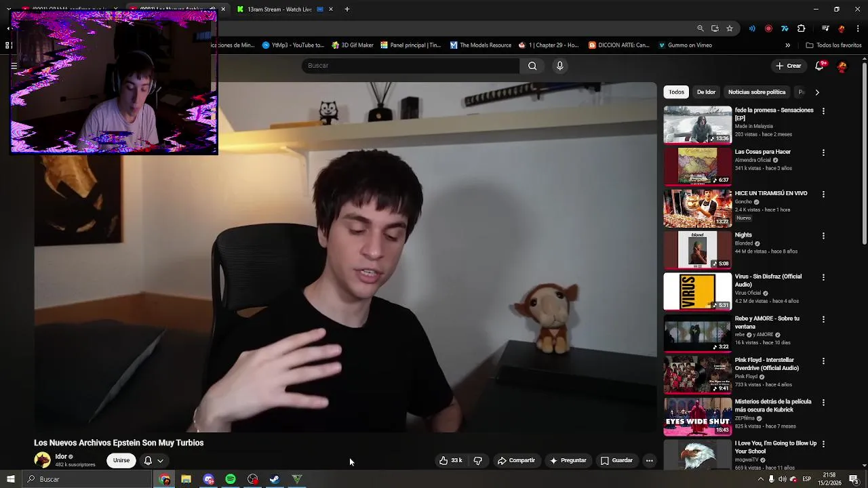Open the more actions menu under the video
The width and height of the screenshot is (868, 488).
(649, 460)
